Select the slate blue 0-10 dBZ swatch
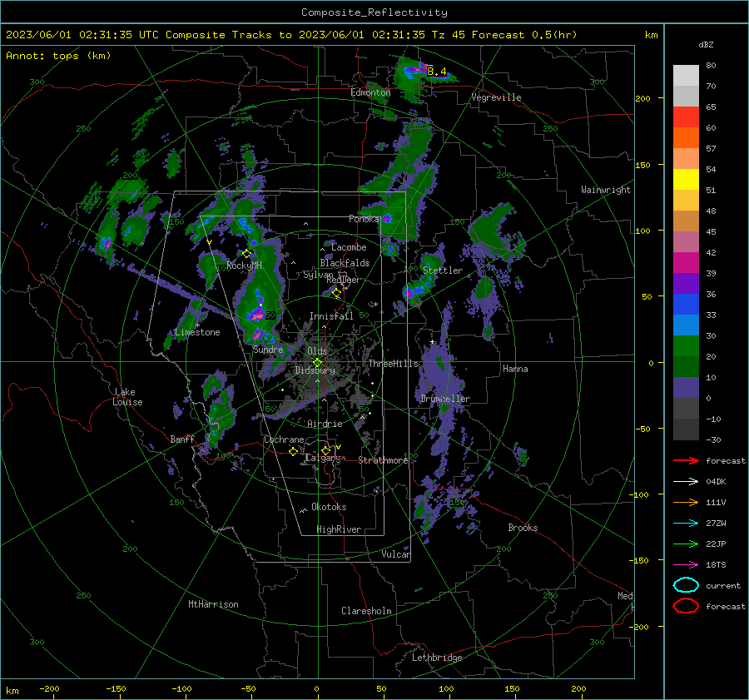The height and width of the screenshot is (700, 749). [686, 388]
